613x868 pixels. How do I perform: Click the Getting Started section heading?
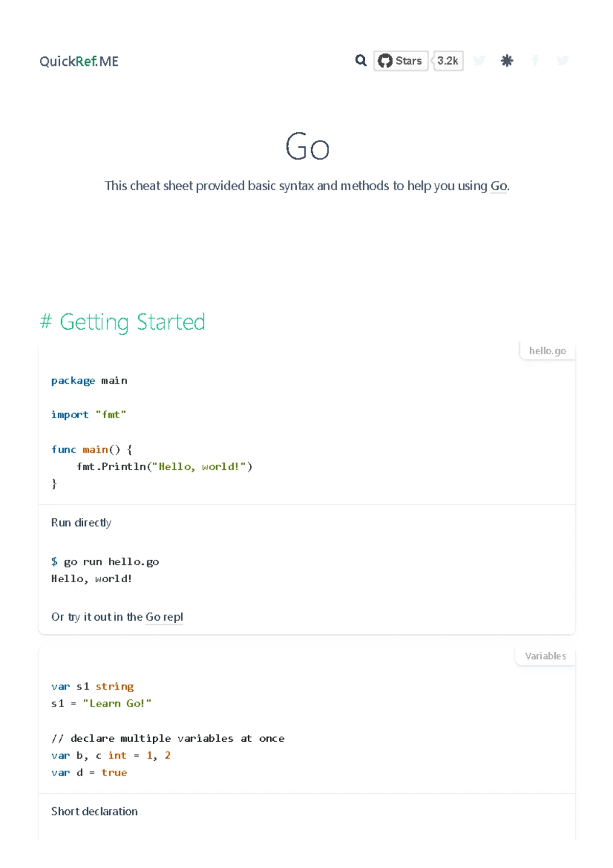click(123, 322)
